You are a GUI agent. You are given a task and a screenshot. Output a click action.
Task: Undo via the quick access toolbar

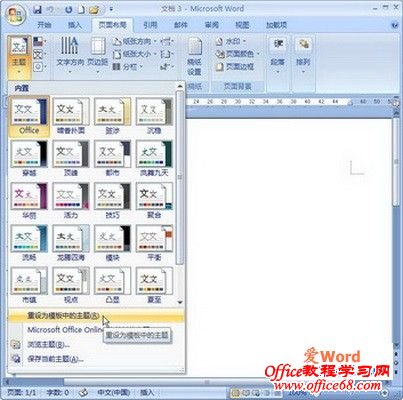[51, 10]
